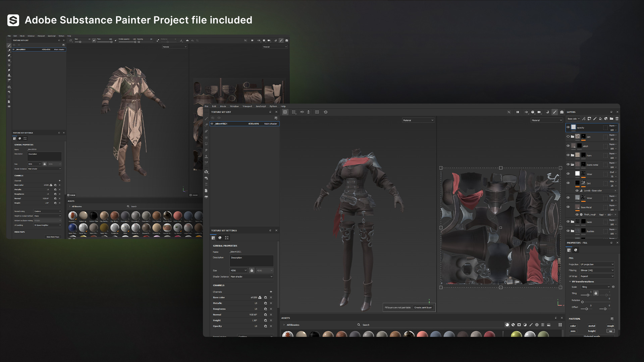Delete layer with trash icon in Layers
The width and height of the screenshot is (644, 362).
pos(617,119)
